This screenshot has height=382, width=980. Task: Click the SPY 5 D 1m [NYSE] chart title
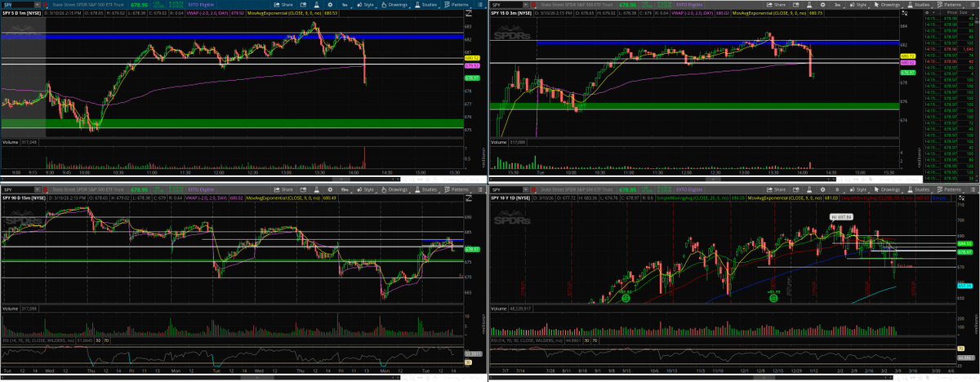pyautogui.click(x=22, y=13)
